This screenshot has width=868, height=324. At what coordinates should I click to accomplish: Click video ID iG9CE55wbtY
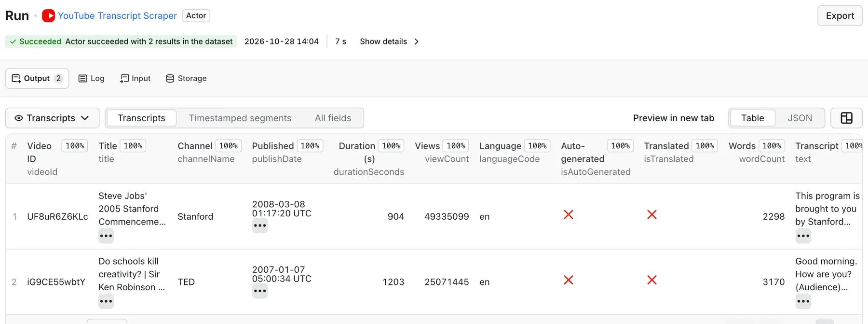56,282
